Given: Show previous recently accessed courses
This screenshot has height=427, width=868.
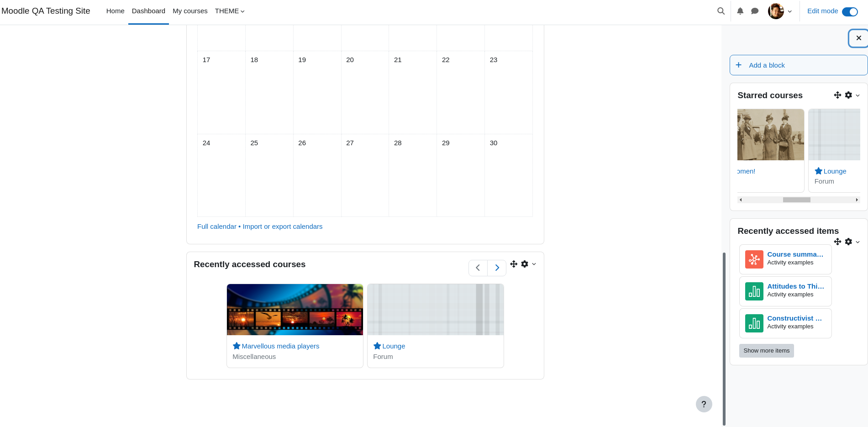Looking at the screenshot, I should point(478,268).
